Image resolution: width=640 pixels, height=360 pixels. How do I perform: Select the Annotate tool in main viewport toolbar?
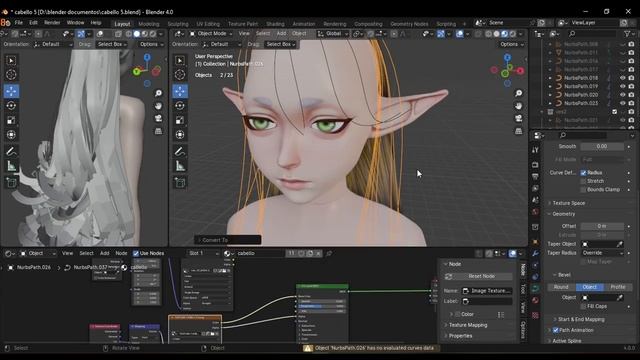(180, 151)
